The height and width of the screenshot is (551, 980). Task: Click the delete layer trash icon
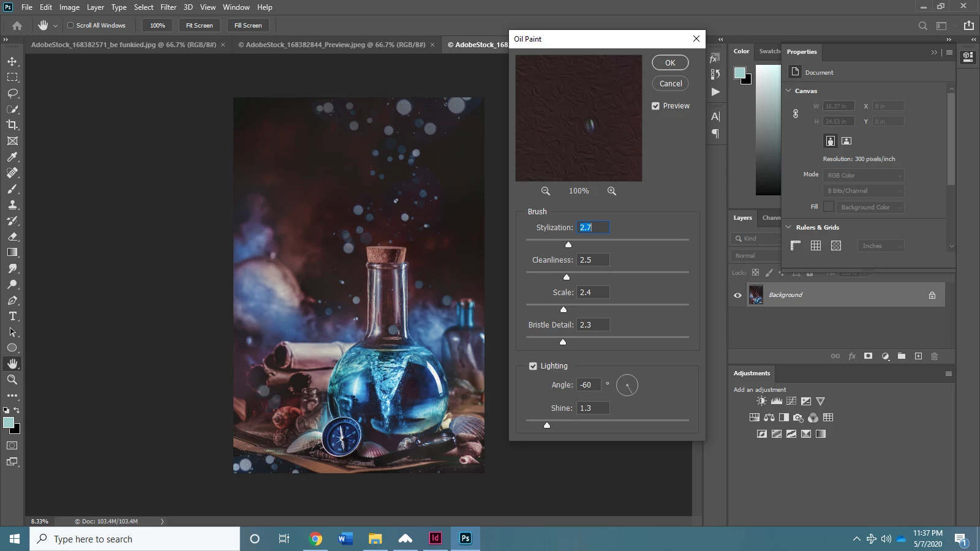934,356
